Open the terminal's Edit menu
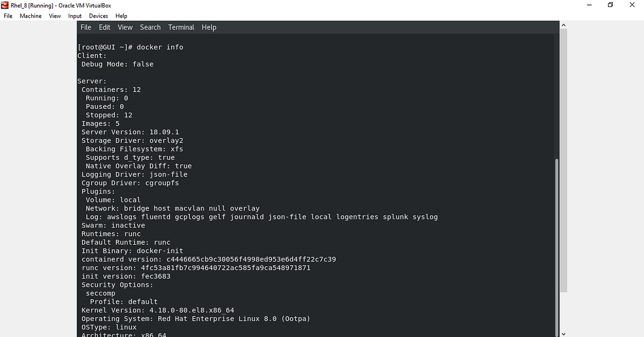This screenshot has width=644, height=337. tap(104, 27)
